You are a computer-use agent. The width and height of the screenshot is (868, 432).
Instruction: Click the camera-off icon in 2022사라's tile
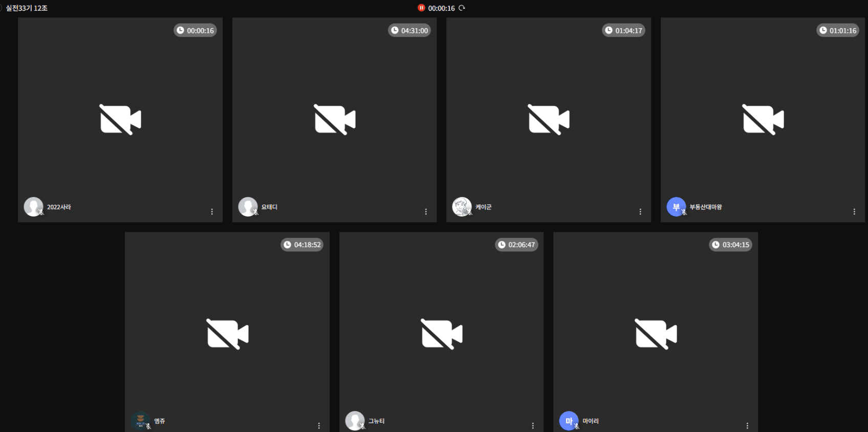pyautogui.click(x=120, y=120)
